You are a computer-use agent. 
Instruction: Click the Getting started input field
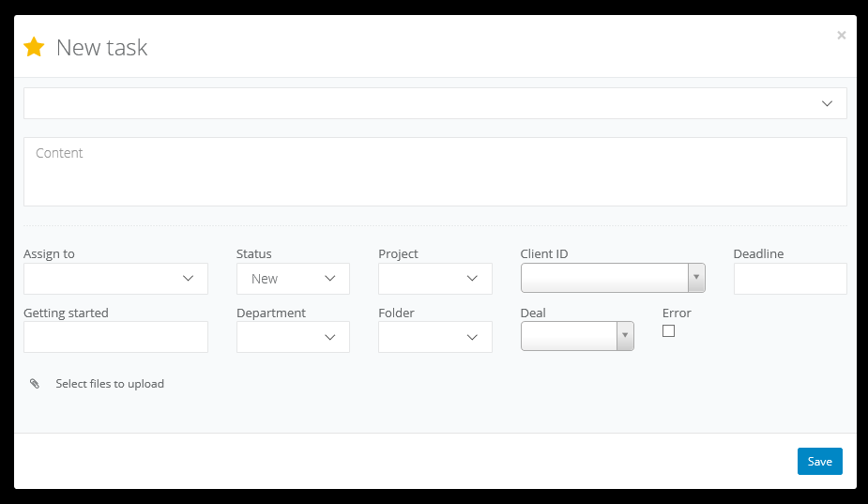tap(115, 337)
